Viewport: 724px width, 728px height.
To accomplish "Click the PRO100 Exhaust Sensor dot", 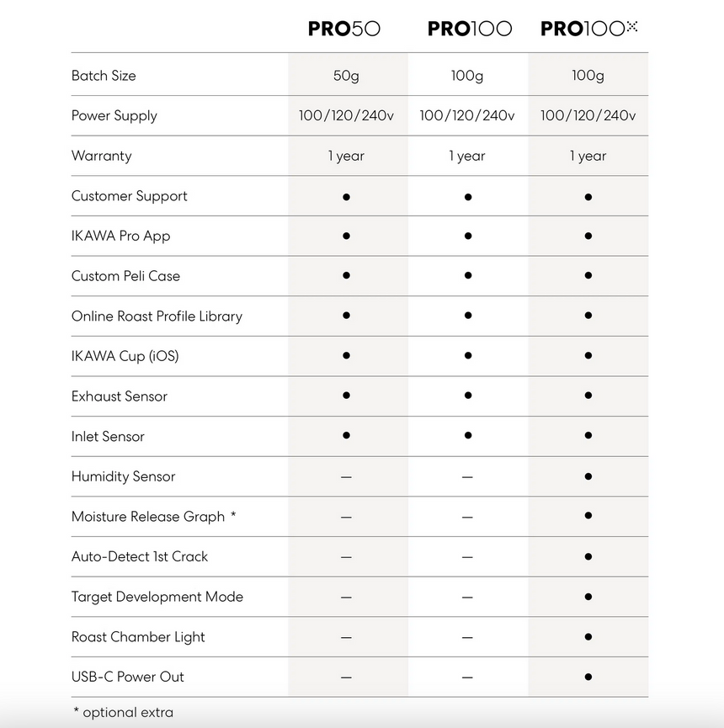I will pos(467,396).
